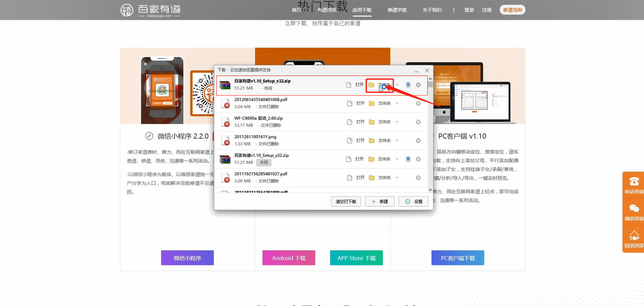Click the PC客户端下载 button
Viewport: 644px width, 306px height.
(x=458, y=258)
